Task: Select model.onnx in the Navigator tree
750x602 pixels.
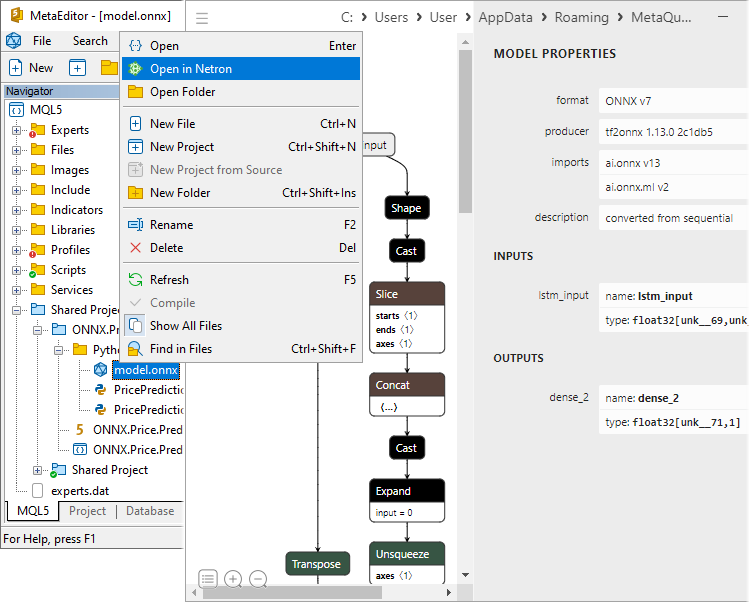Action: click(x=146, y=370)
